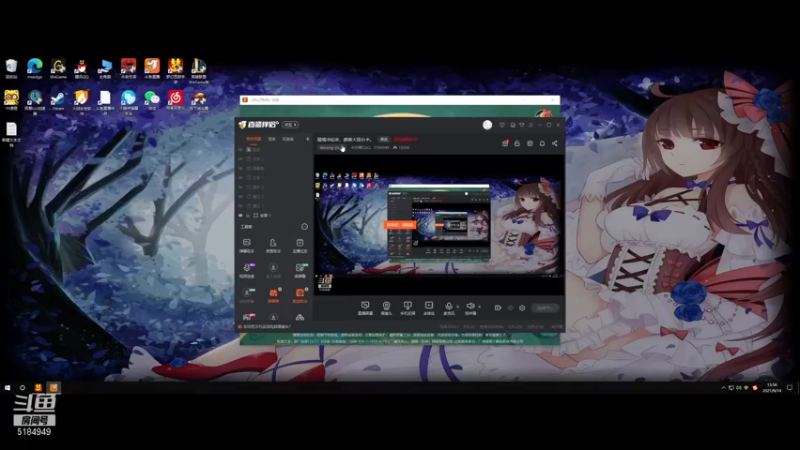Open the mode dropdown beside the companion logo

[290, 124]
